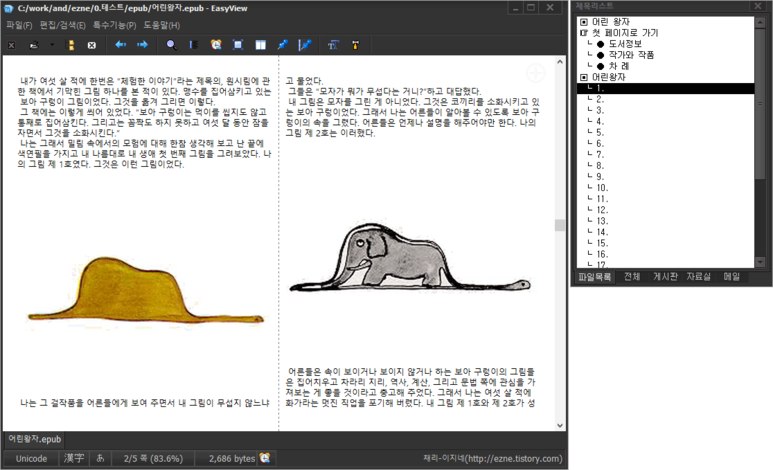Click the printer-like open file icon
Viewport: 773px width, 470px height.
pyautogui.click(x=34, y=45)
